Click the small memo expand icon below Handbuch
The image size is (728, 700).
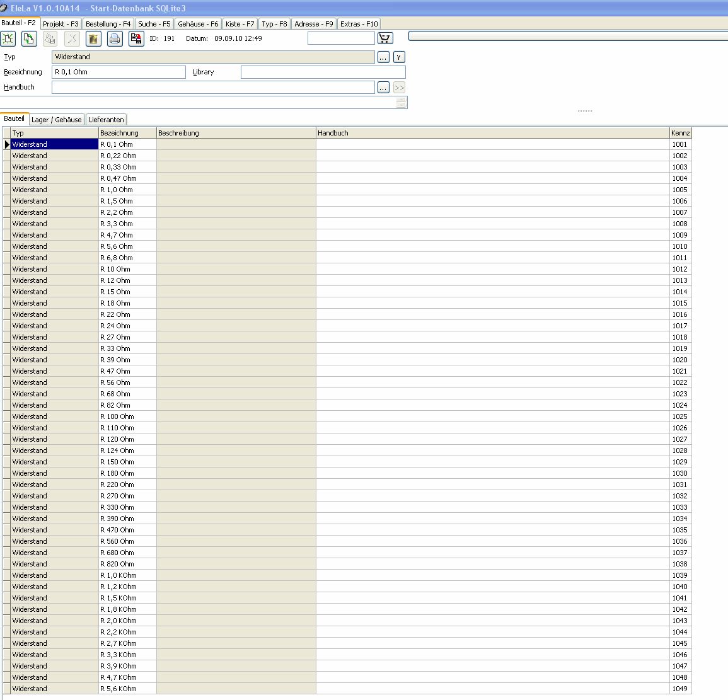tap(402, 103)
